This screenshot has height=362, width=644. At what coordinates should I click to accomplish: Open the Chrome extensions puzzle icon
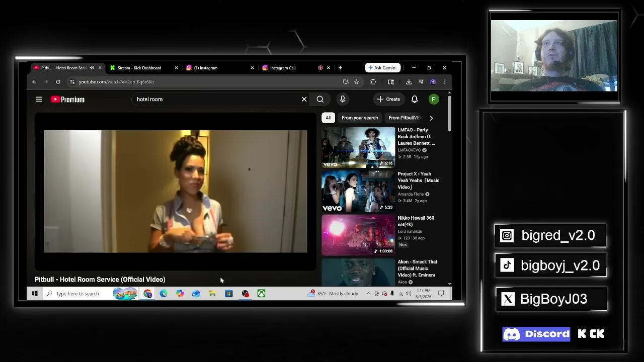pyautogui.click(x=373, y=82)
